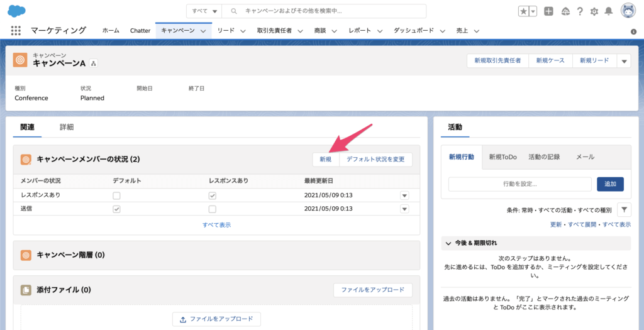Select the 関連 tab
The width and height of the screenshot is (644, 330).
point(27,127)
